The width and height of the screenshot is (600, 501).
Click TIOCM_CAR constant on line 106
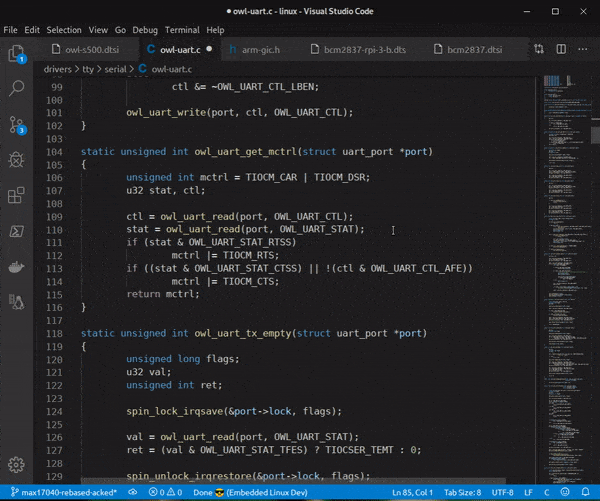click(271, 177)
